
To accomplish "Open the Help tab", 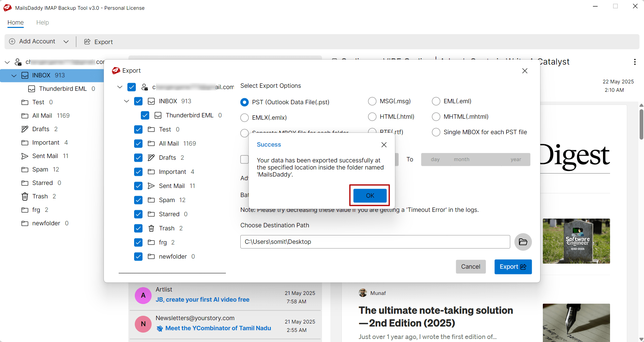I will [x=42, y=23].
